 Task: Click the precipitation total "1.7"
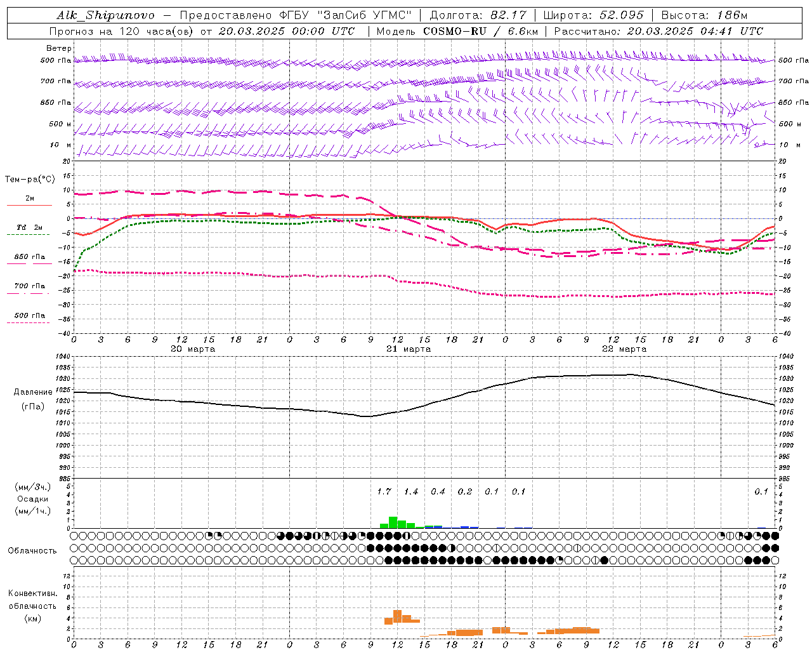pos(384,492)
